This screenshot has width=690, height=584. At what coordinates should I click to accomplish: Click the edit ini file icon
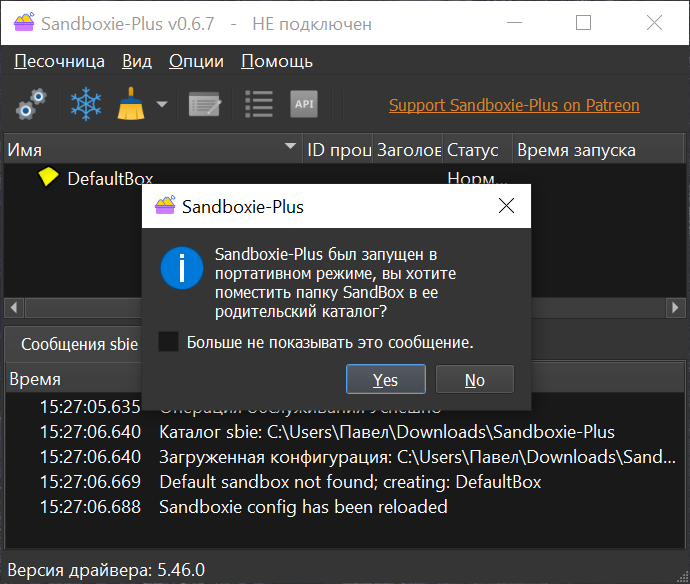(205, 104)
